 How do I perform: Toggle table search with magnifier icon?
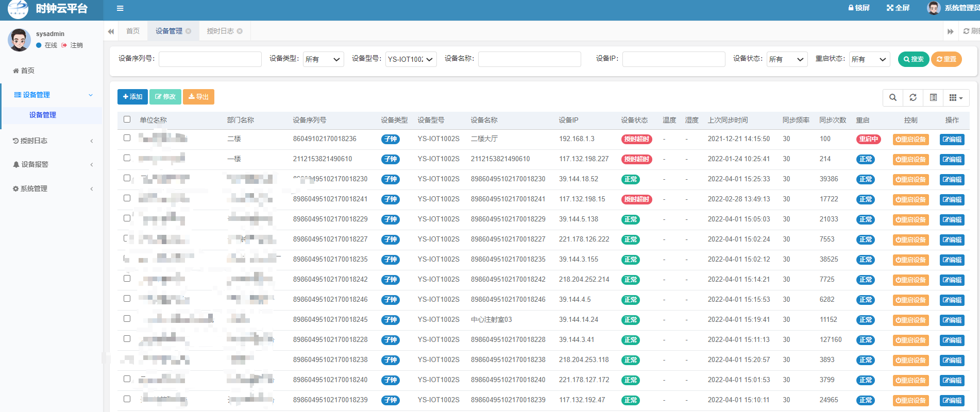click(x=893, y=97)
